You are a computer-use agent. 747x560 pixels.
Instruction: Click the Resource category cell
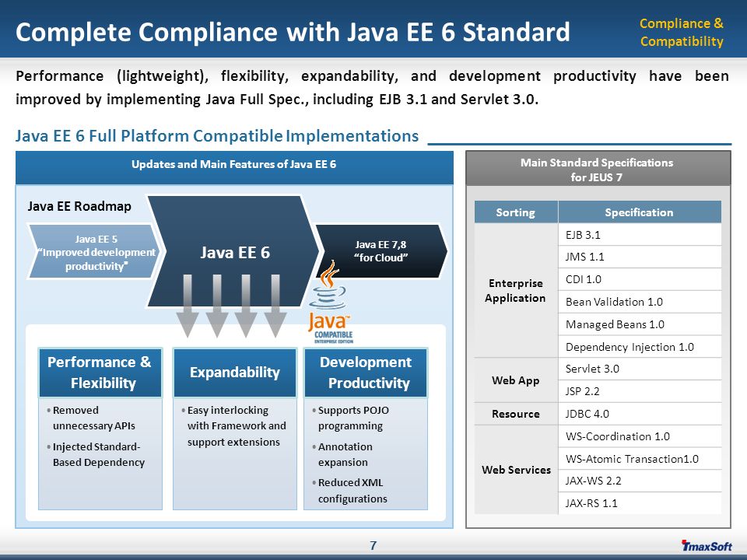(515, 414)
